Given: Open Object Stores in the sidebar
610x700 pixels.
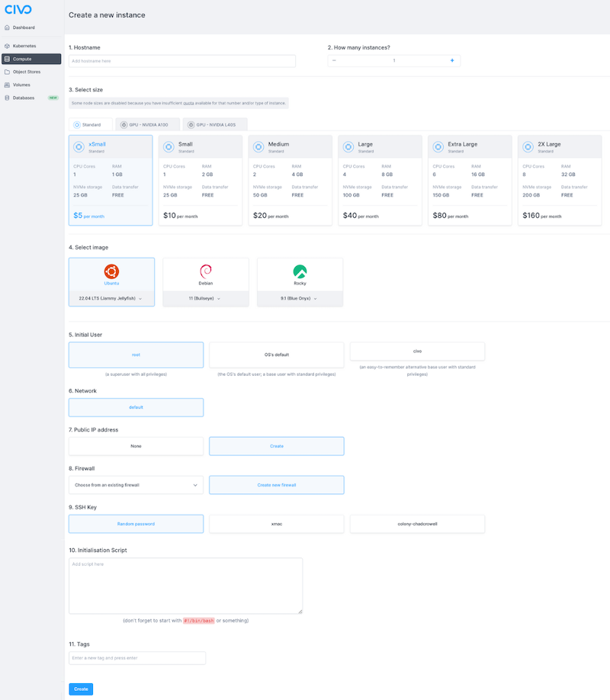Looking at the screenshot, I should coord(27,72).
